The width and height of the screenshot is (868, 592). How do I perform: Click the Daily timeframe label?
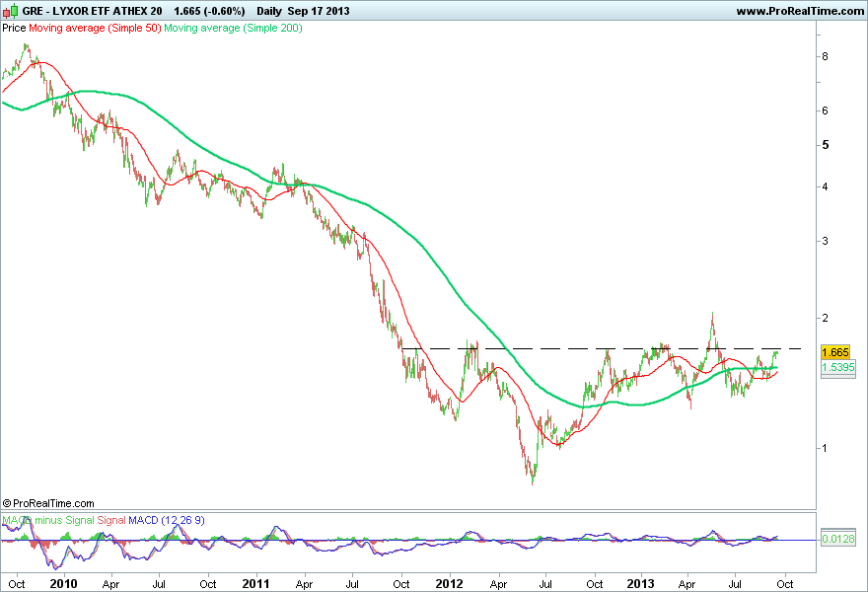(x=268, y=11)
